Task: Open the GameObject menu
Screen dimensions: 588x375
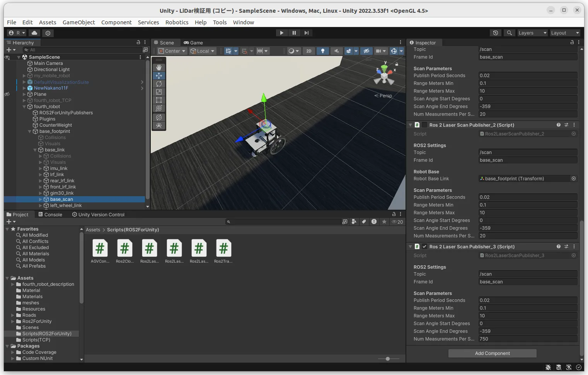Action: (78, 22)
